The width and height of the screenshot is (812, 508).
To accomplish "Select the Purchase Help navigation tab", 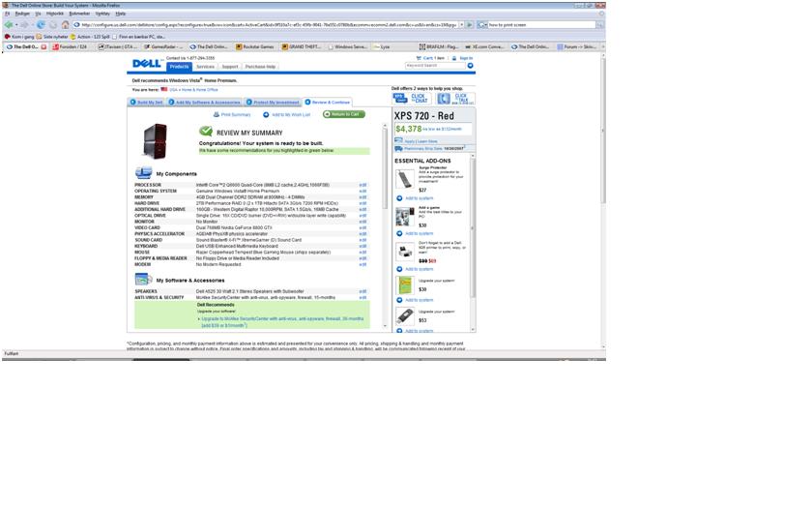I will coord(260,67).
